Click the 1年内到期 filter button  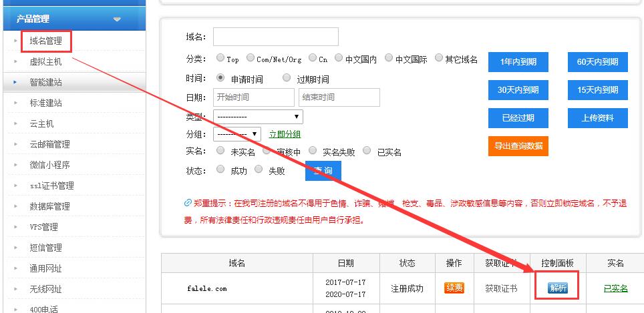click(518, 62)
